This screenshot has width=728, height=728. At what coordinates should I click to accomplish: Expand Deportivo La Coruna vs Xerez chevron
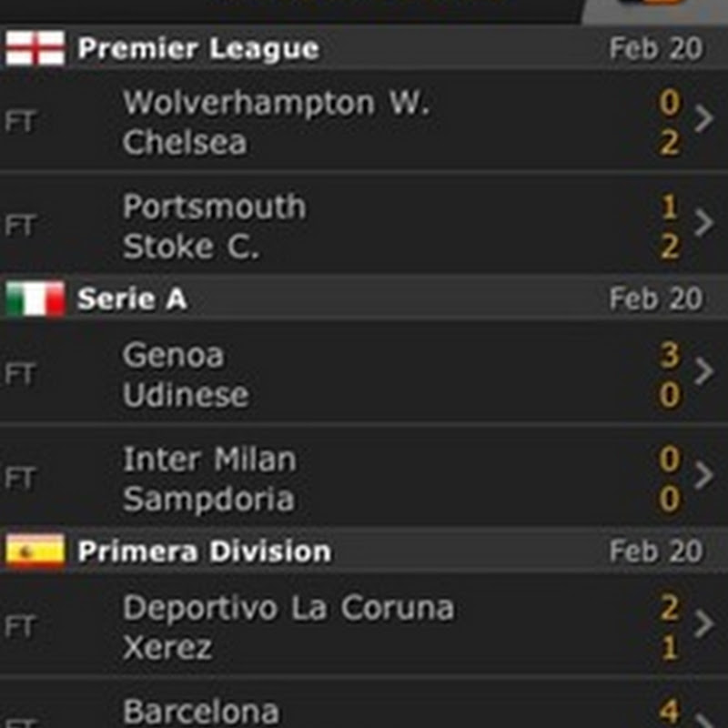point(703,625)
